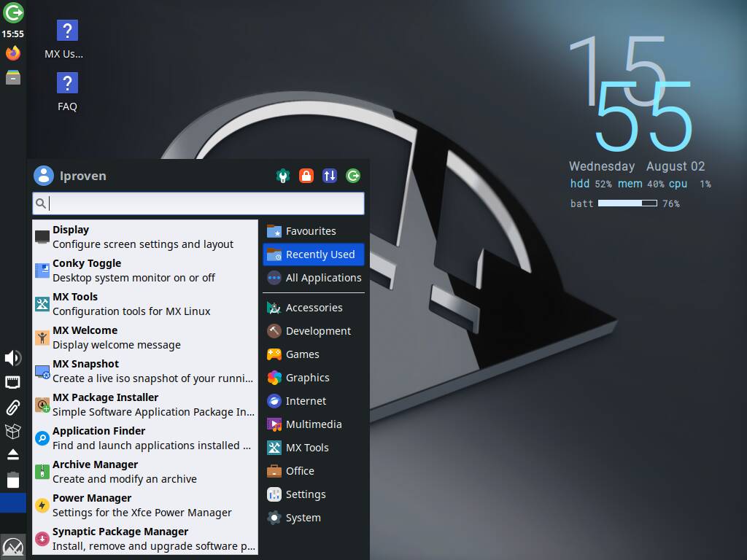
Task: Open the file manager panel launcher
Action: coord(13,77)
